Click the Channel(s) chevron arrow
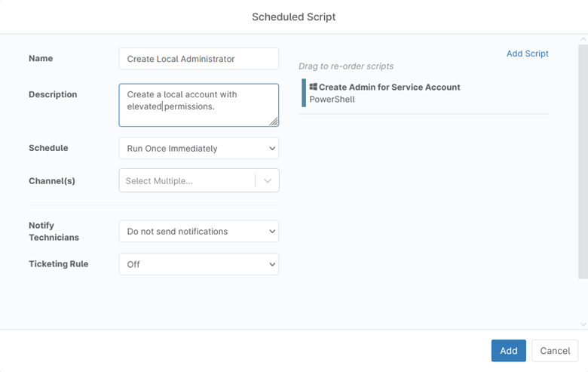 pos(268,181)
